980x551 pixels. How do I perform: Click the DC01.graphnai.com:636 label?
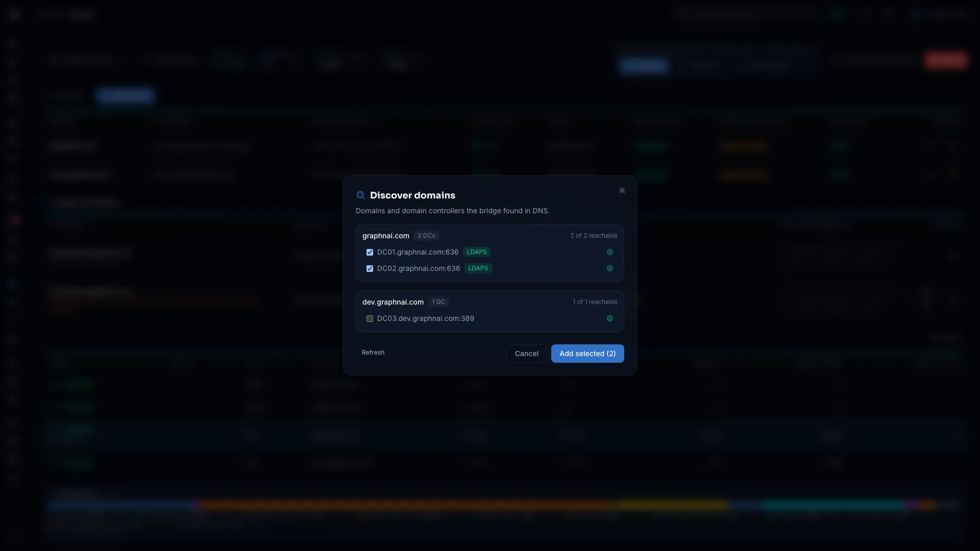tap(418, 252)
